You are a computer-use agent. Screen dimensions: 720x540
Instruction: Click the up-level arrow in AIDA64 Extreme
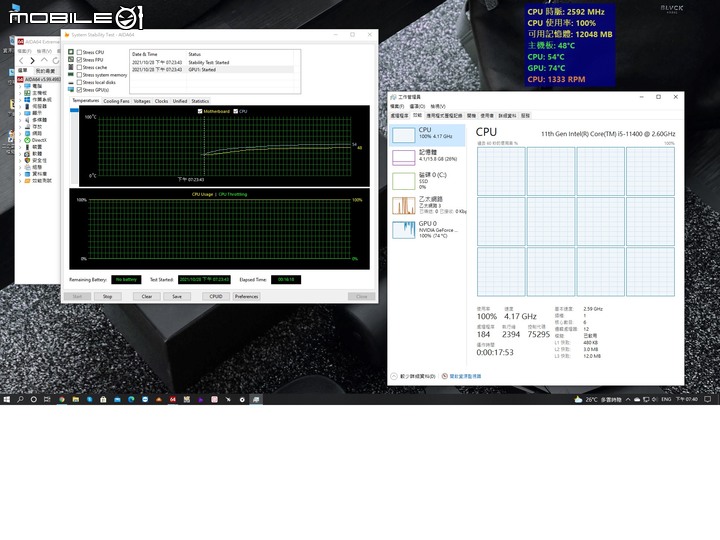pos(44,60)
